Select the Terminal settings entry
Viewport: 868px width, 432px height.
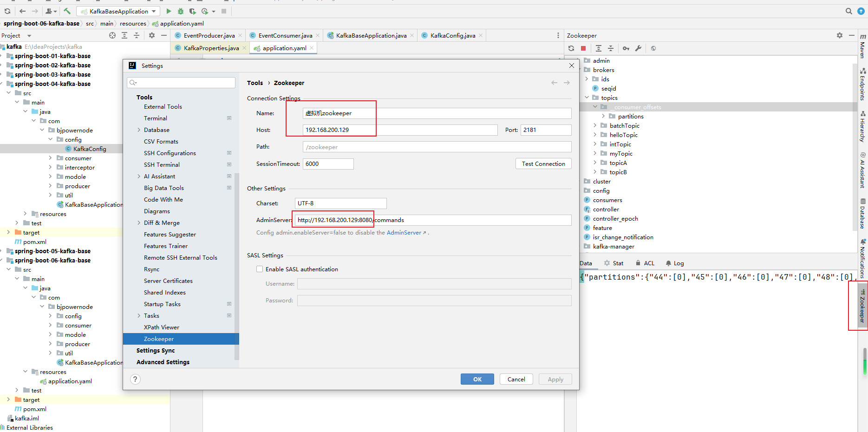click(156, 118)
